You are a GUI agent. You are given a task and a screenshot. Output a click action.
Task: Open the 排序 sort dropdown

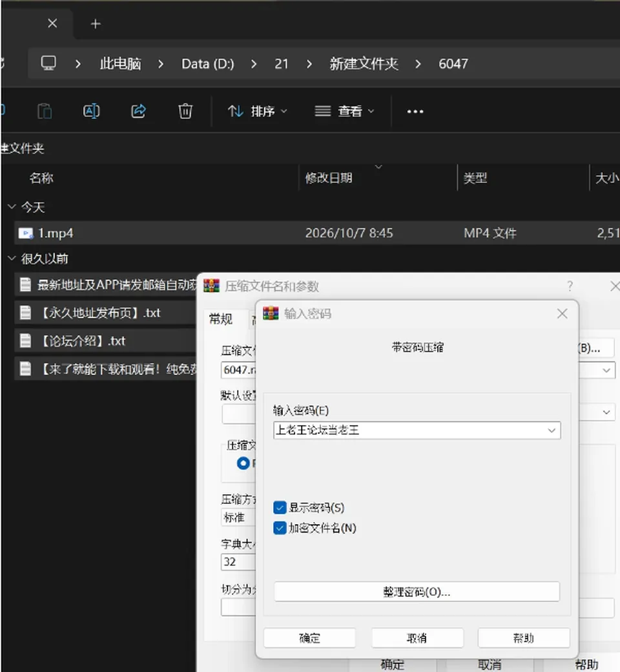click(258, 111)
